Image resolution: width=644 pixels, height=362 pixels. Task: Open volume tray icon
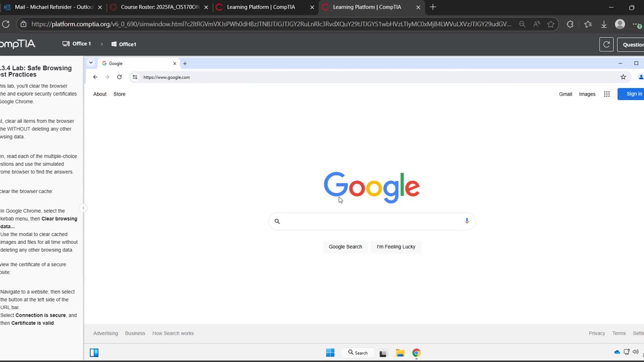pyautogui.click(x=635, y=352)
